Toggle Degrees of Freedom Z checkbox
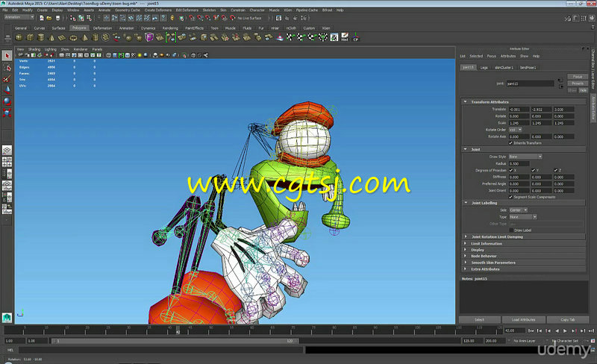This screenshot has height=364, width=597. [x=555, y=170]
